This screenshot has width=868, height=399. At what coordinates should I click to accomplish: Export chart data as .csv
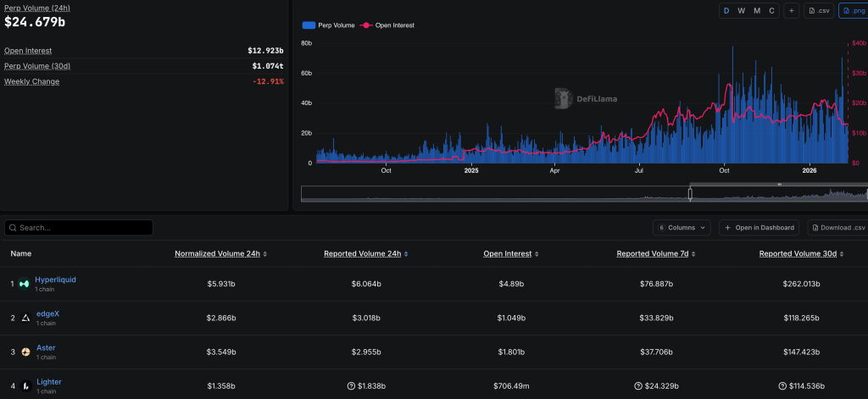point(820,10)
